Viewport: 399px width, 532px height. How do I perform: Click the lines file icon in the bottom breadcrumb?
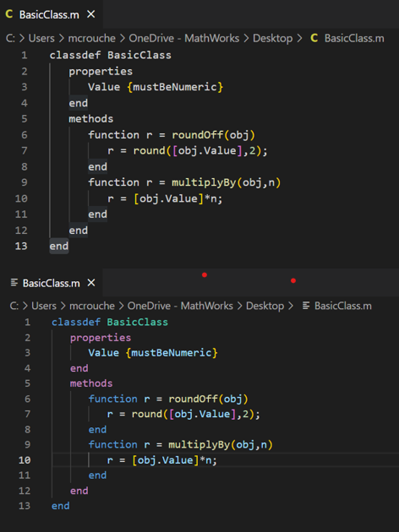point(306,306)
